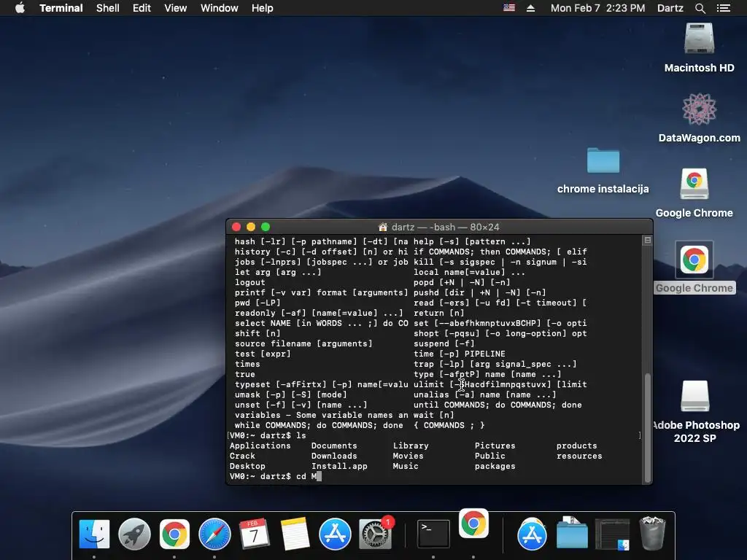
Task: Switch to Terminal icon in the Dock
Action: point(433,533)
